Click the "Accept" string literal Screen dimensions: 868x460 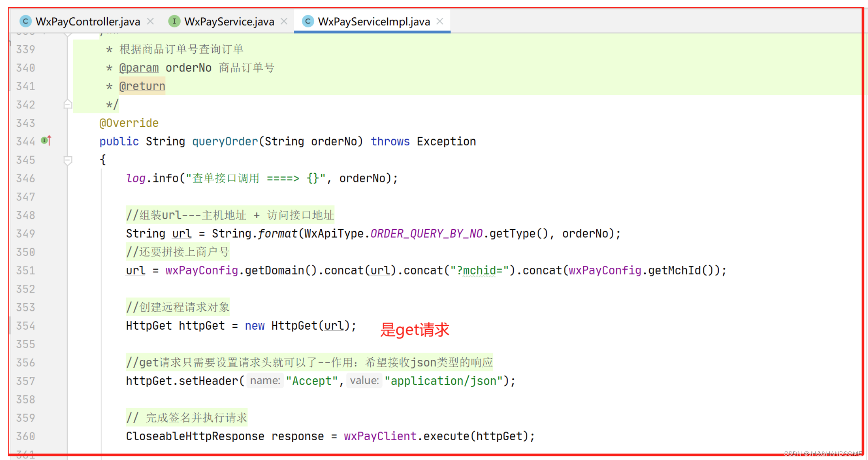click(312, 381)
